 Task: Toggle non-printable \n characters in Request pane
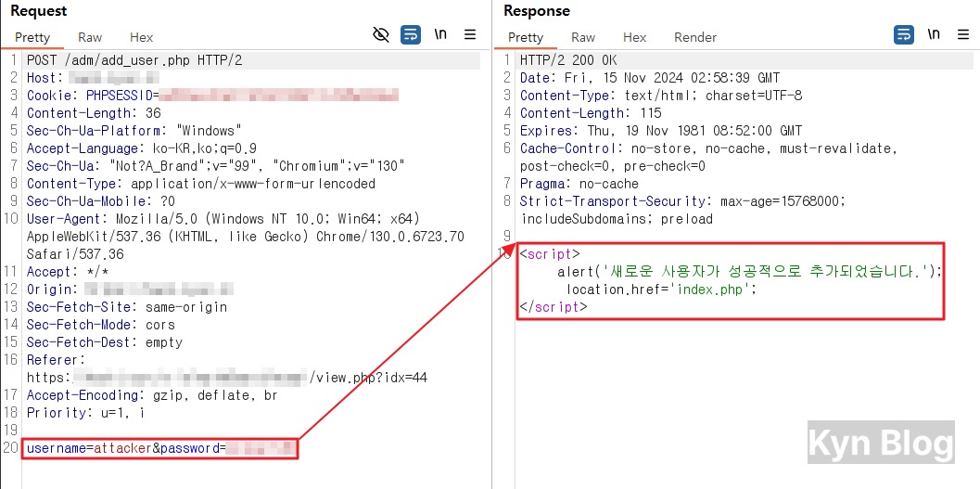440,34
